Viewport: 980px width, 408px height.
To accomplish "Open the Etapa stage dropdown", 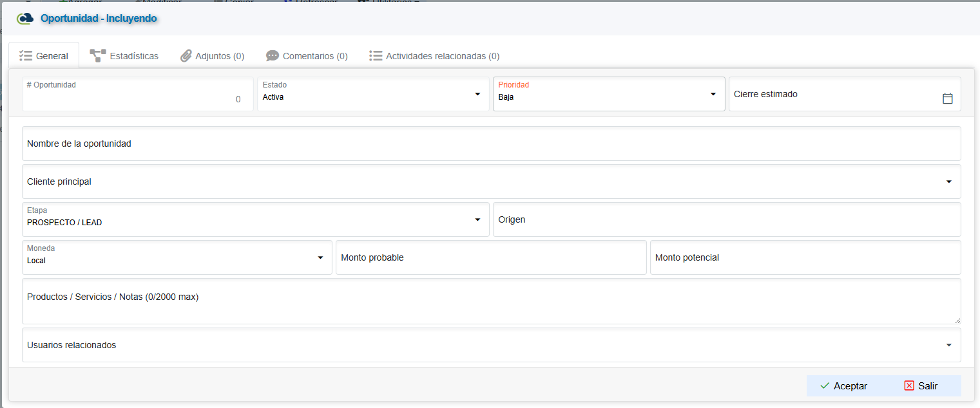I will coord(477,220).
